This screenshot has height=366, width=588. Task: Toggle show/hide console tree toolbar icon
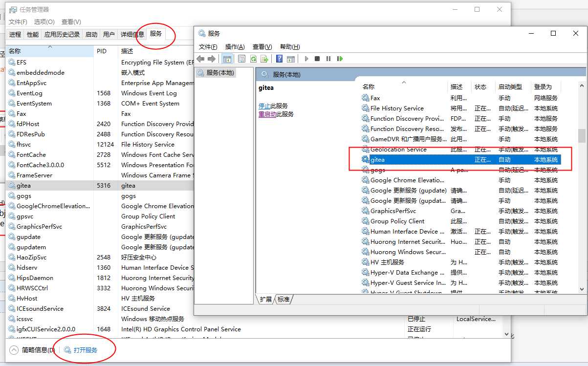click(x=227, y=59)
